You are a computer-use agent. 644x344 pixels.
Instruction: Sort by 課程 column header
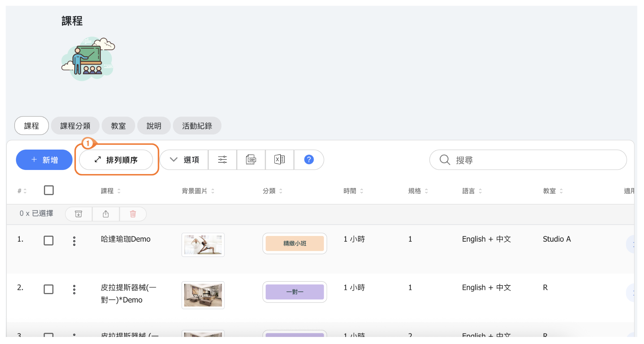click(111, 191)
